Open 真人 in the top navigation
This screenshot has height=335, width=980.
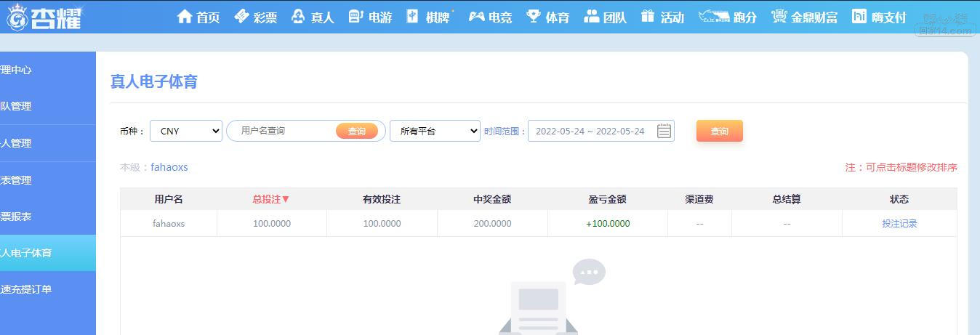pyautogui.click(x=322, y=17)
